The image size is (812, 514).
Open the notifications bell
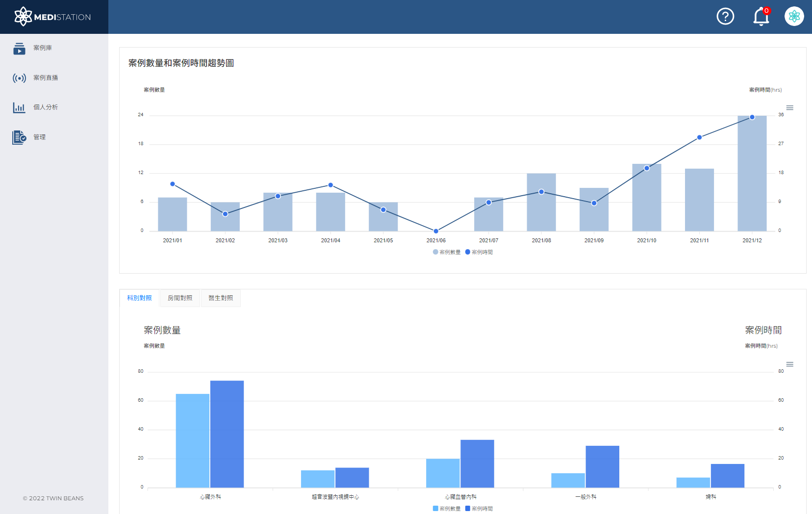coord(761,16)
